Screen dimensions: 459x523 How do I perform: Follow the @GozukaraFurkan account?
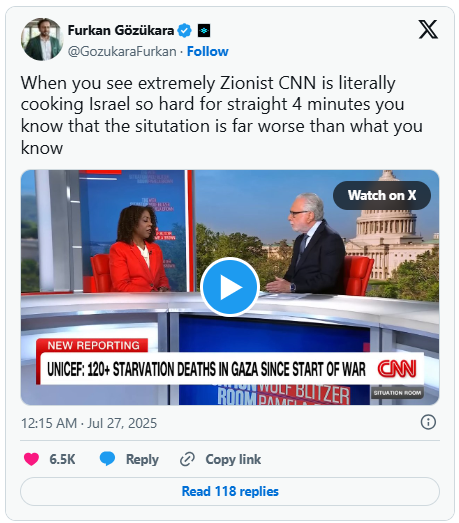tap(207, 51)
